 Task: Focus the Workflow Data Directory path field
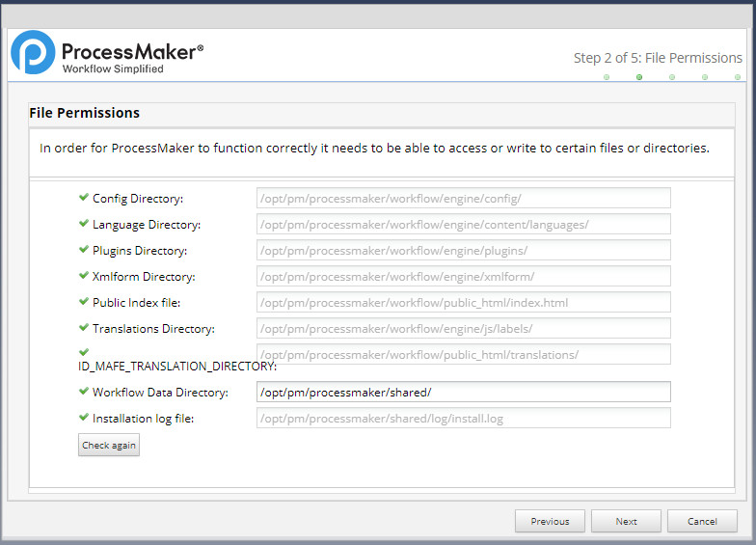pyautogui.click(x=463, y=392)
